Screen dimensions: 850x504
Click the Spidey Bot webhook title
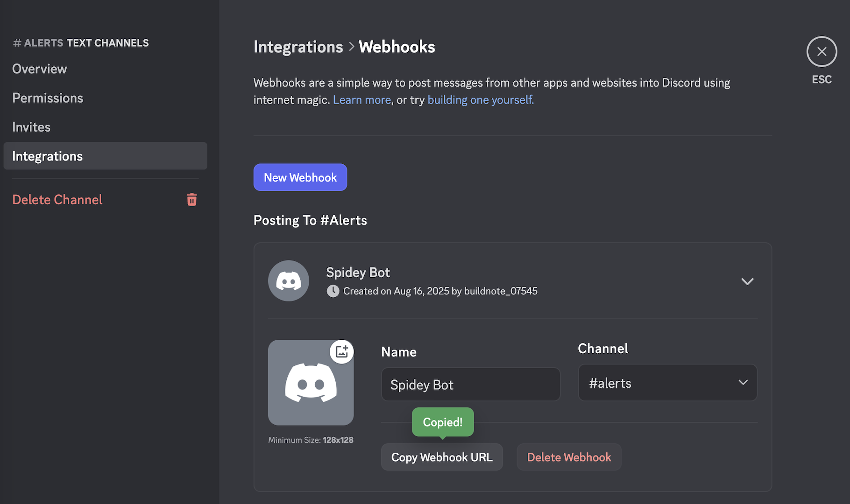(x=358, y=272)
